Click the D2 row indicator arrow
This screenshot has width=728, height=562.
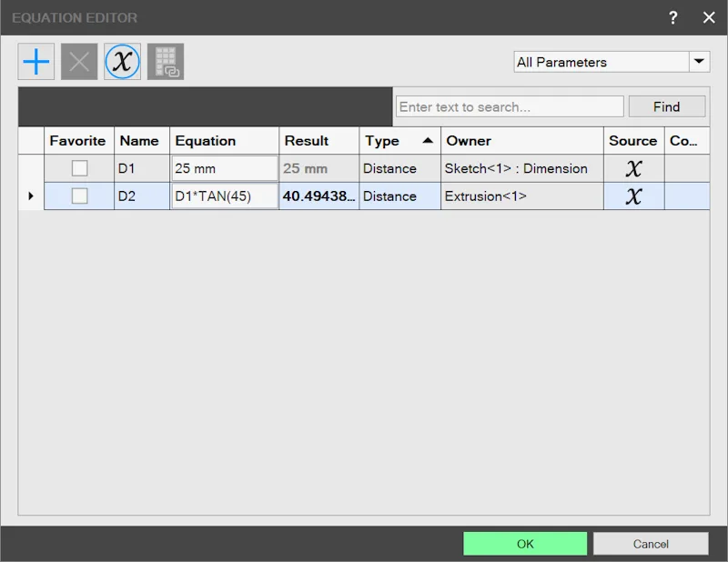[31, 196]
